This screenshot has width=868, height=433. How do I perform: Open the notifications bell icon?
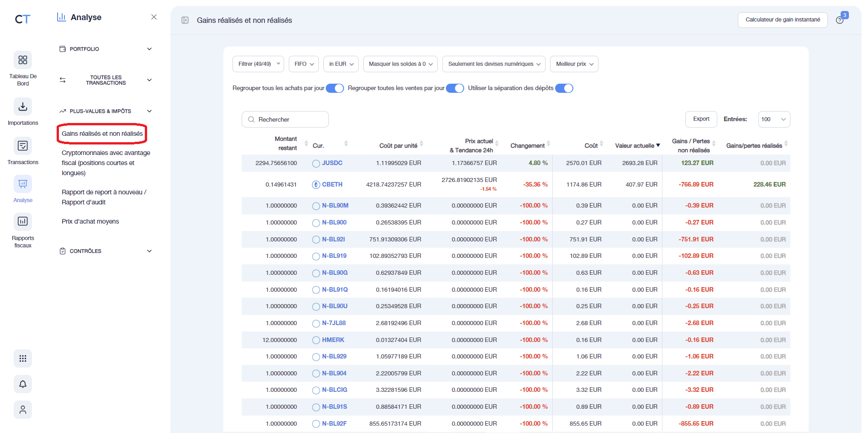[22, 384]
